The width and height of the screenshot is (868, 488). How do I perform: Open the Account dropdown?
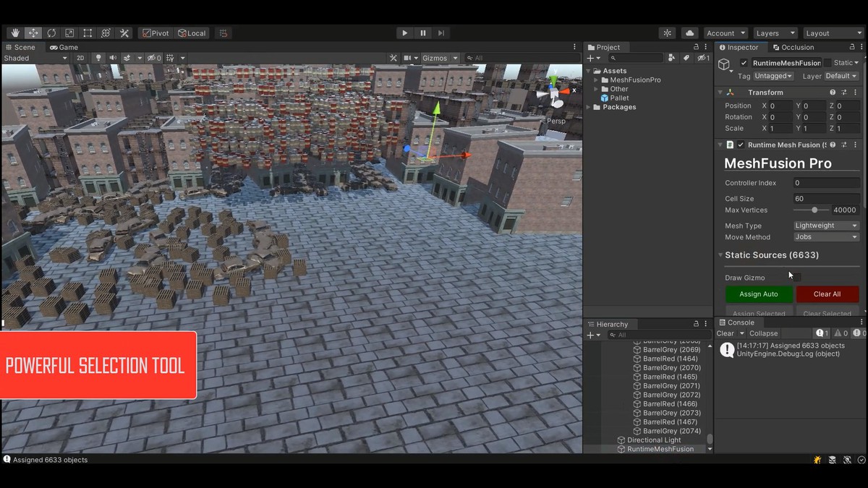pos(726,33)
